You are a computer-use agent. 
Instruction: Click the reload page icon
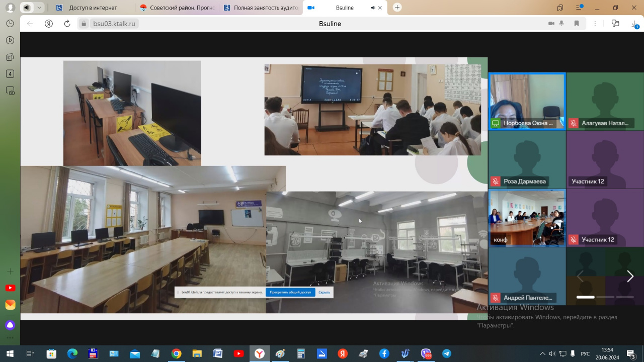(x=67, y=24)
